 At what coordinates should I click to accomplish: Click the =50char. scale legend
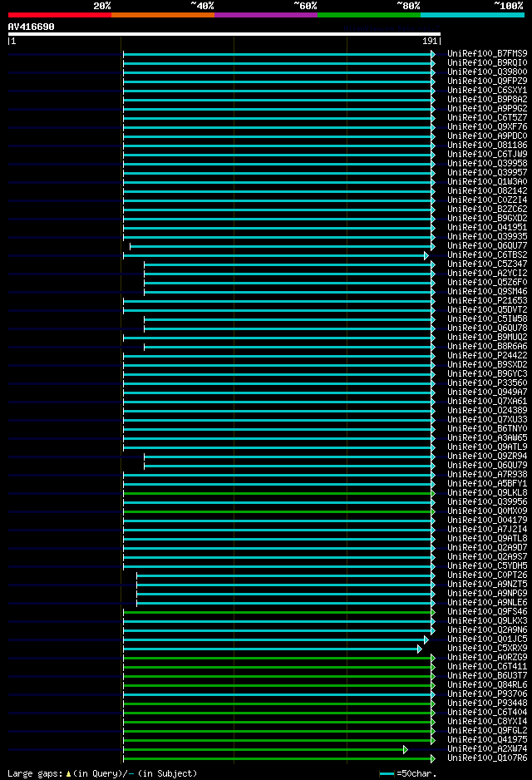[x=408, y=773]
